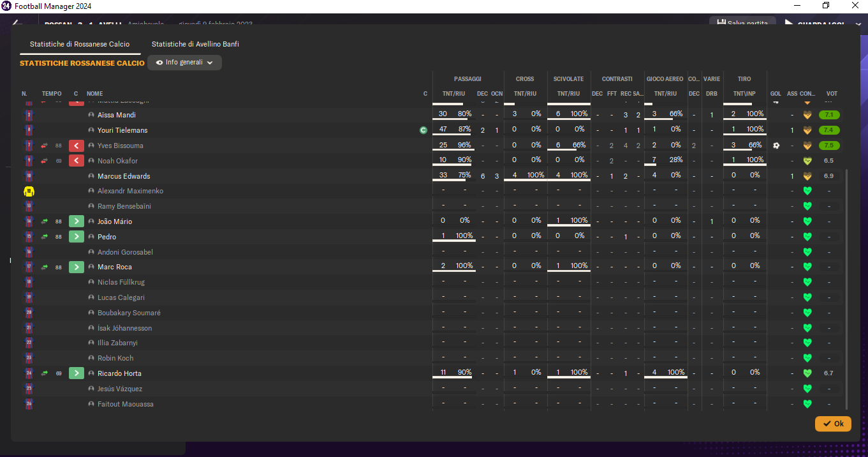Click the statistics table vertical scrollbar
The width and height of the screenshot is (868, 457).
[x=846, y=289]
